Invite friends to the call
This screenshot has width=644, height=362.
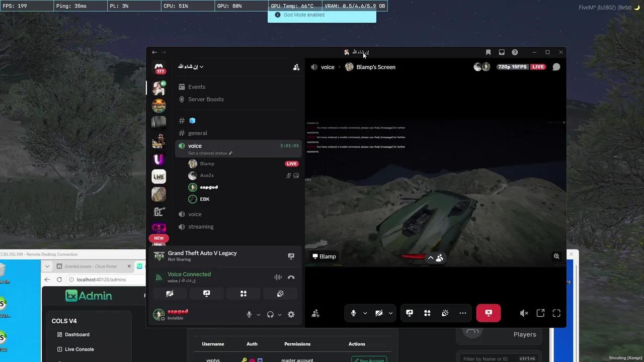pos(315,313)
